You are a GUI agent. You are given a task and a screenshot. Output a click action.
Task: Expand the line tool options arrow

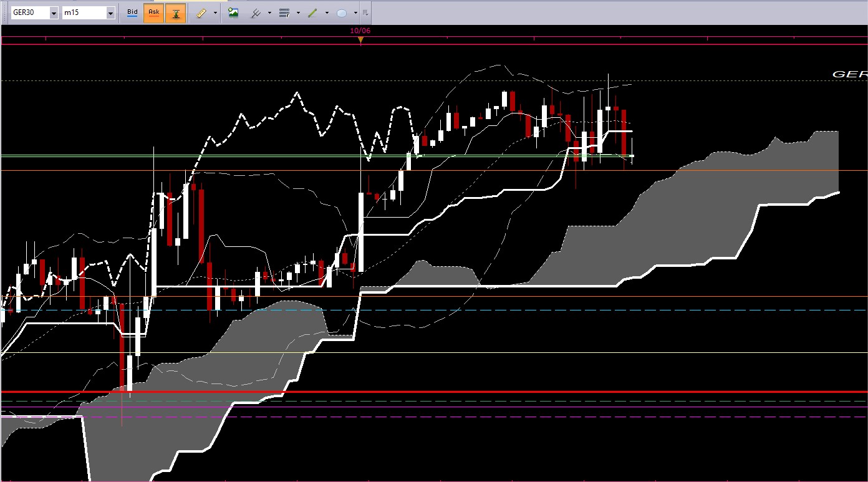pos(327,12)
